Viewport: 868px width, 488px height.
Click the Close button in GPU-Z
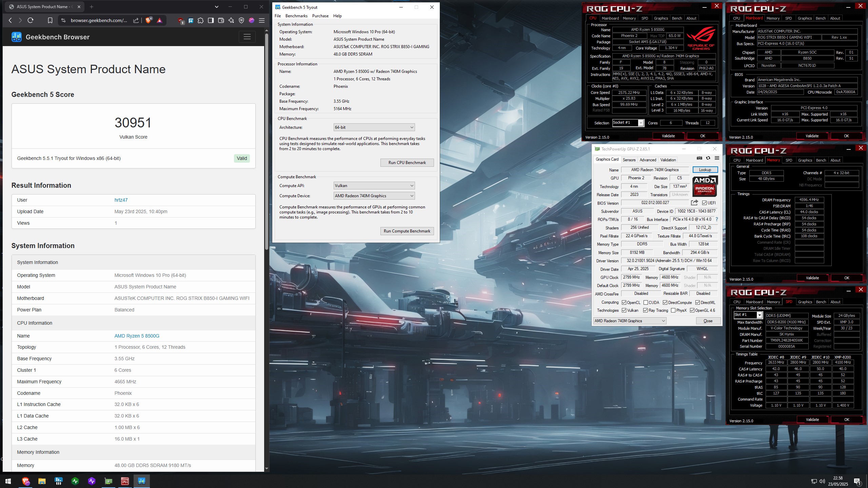708,321
